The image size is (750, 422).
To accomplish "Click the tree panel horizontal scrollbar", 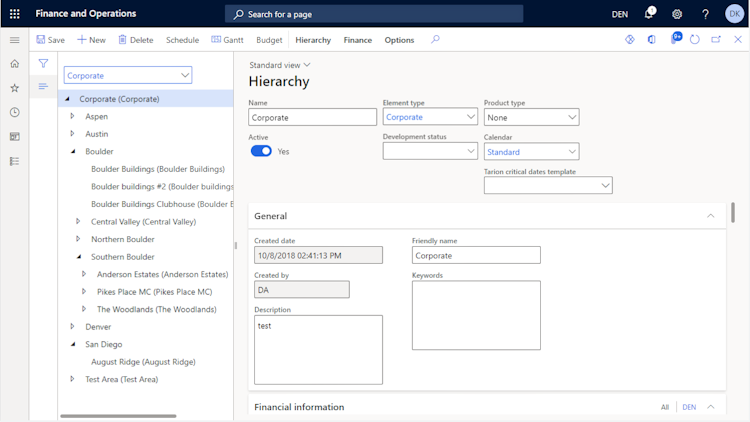I will (x=118, y=416).
